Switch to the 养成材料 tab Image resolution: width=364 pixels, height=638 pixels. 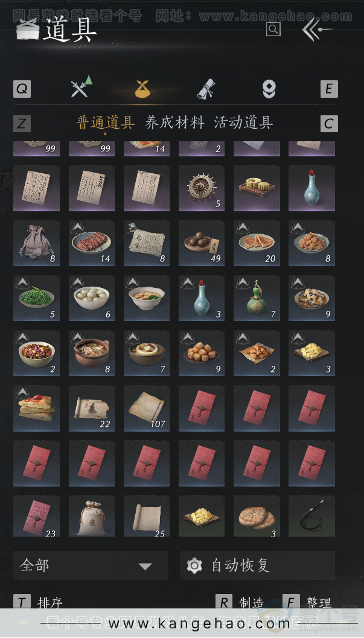[x=174, y=123]
